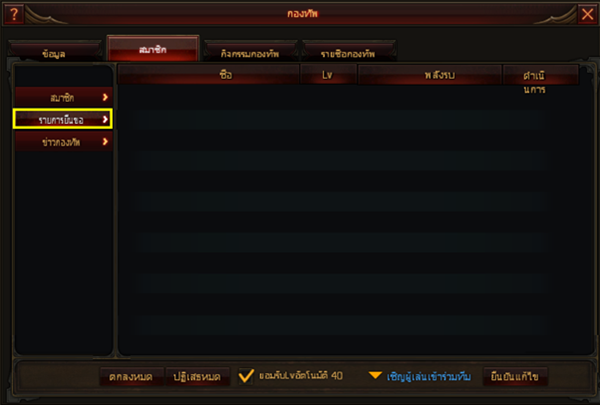Open the รายชื่อกองทัพ tab
The height and width of the screenshot is (405, 600).
pyautogui.click(x=348, y=51)
